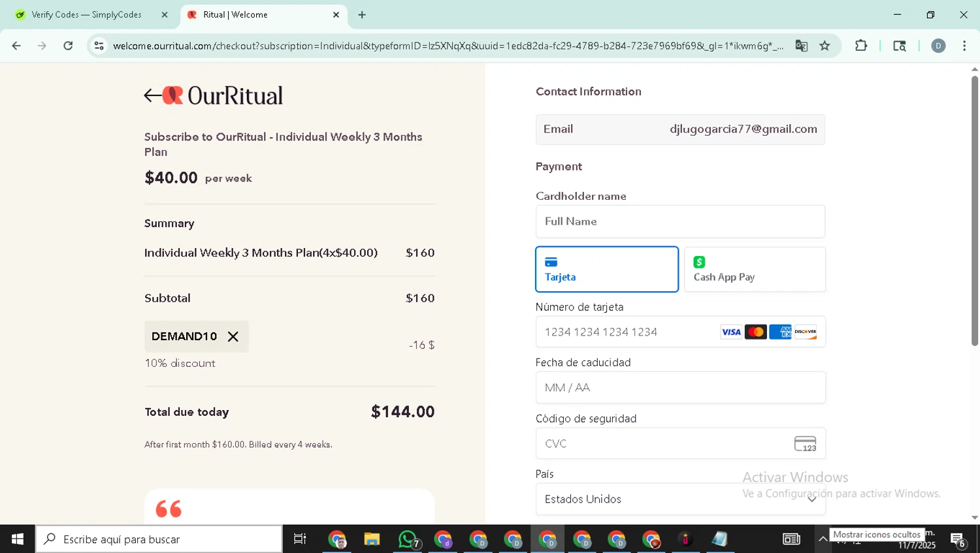This screenshot has height=553, width=980.
Task: Click the CVC card hint icon
Action: point(805,444)
